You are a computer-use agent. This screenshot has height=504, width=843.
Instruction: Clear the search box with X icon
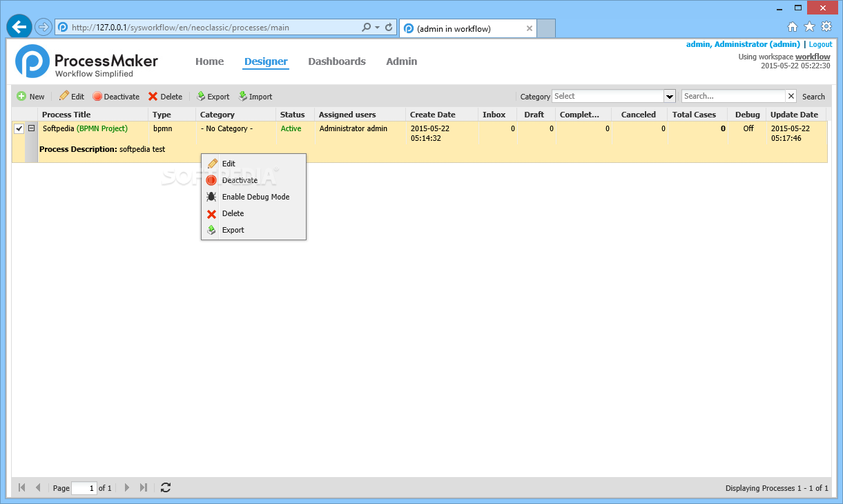(x=791, y=97)
